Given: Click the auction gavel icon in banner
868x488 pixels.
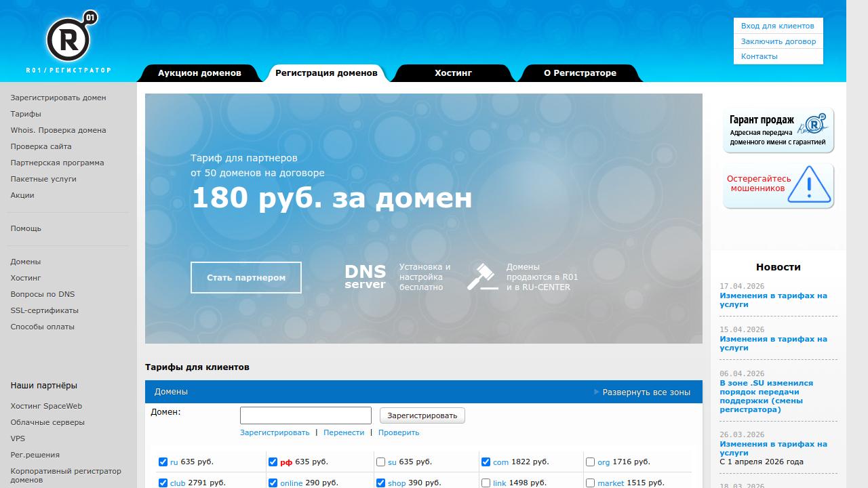Looking at the screenshot, I should pos(482,277).
